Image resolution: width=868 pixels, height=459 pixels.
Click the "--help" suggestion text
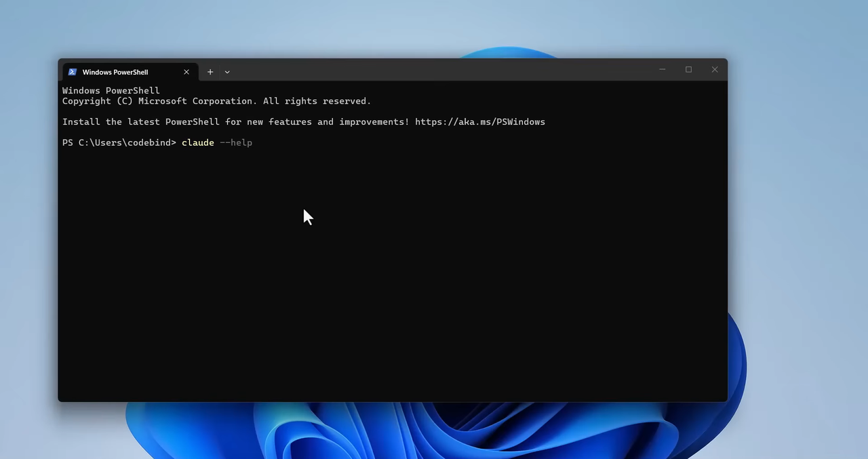point(236,143)
